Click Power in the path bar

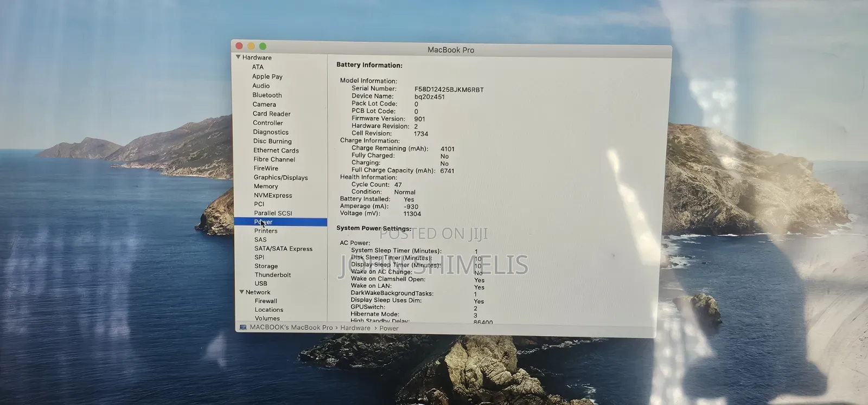[388, 329]
